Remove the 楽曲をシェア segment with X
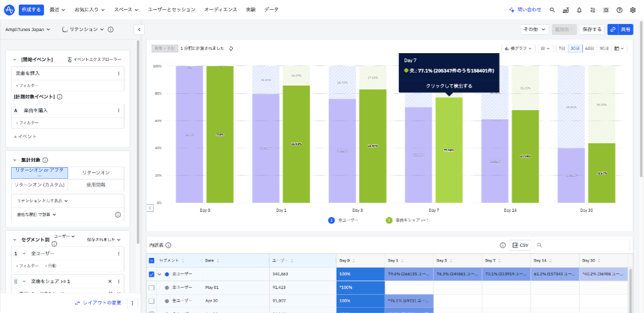 pyautogui.click(x=109, y=281)
